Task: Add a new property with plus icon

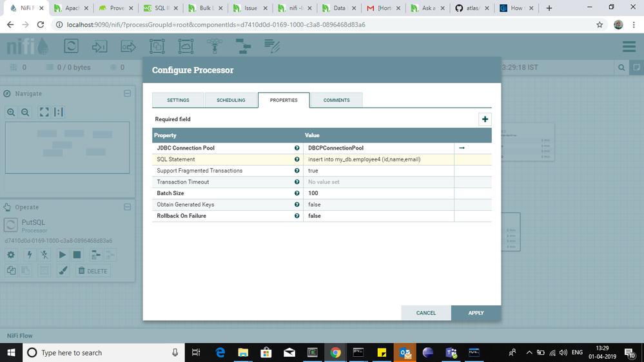Action: (x=485, y=119)
